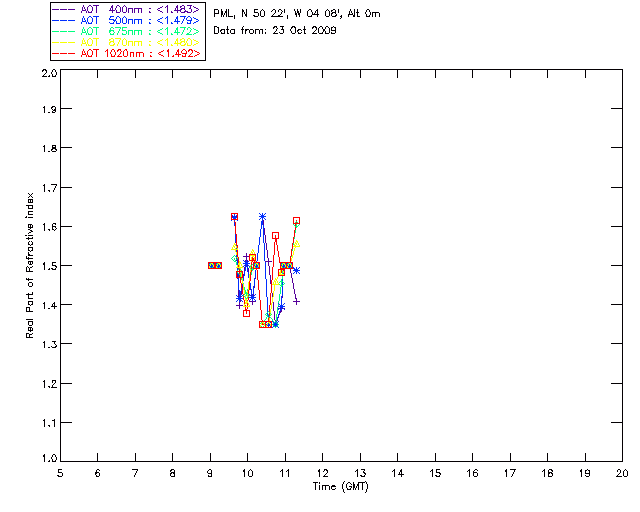Click the 15 tick label on time axis
640x512 pixels.
tap(435, 473)
